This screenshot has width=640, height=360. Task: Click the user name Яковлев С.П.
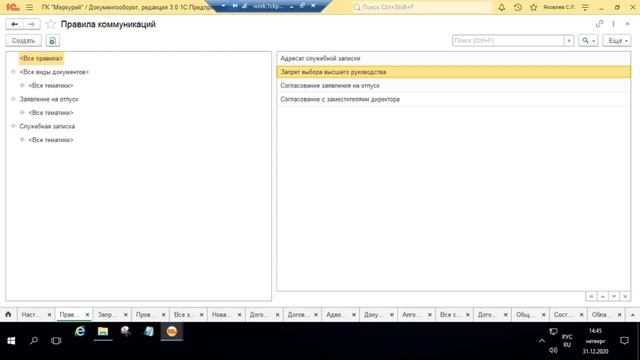click(559, 7)
